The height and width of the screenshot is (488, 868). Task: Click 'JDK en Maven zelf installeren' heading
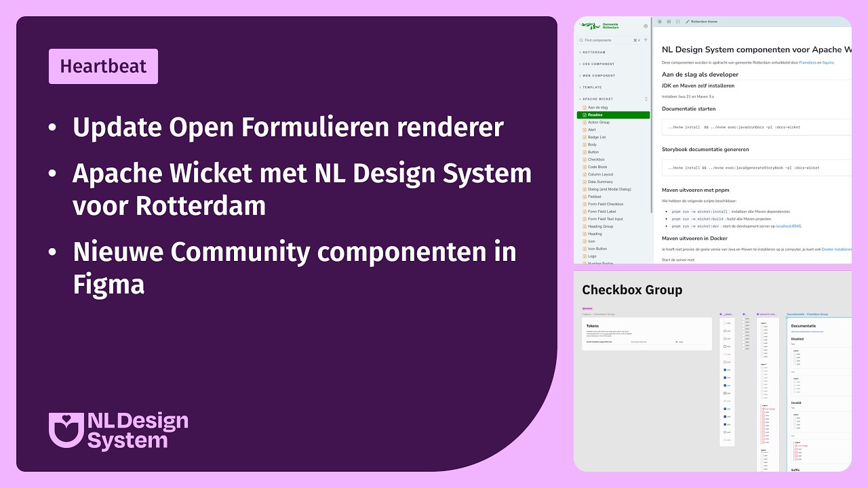coord(698,86)
